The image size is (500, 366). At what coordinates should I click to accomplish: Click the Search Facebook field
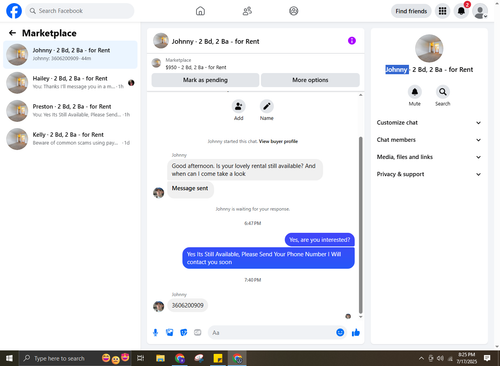[80, 11]
